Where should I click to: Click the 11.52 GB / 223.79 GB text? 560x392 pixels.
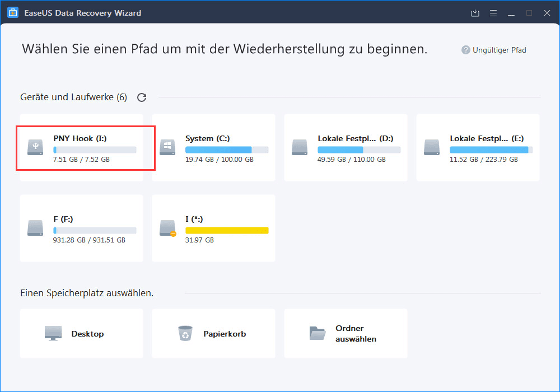484,160
